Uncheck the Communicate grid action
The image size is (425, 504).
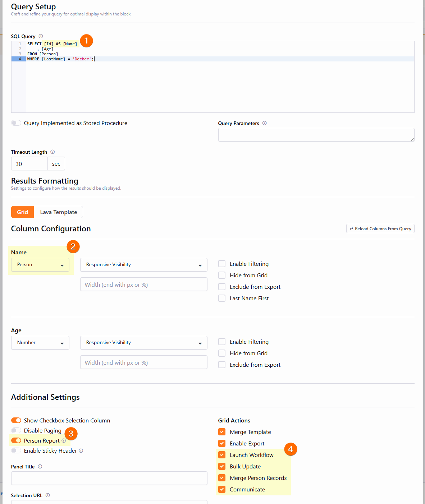222,489
